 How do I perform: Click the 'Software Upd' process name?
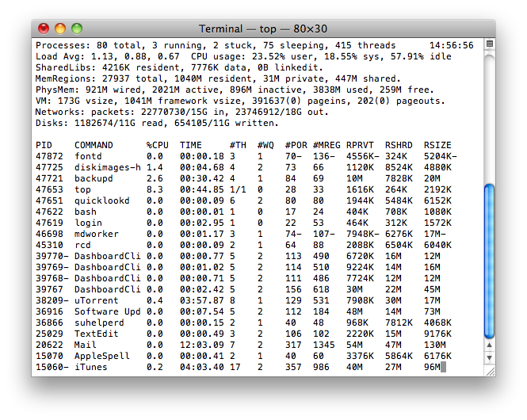point(108,311)
